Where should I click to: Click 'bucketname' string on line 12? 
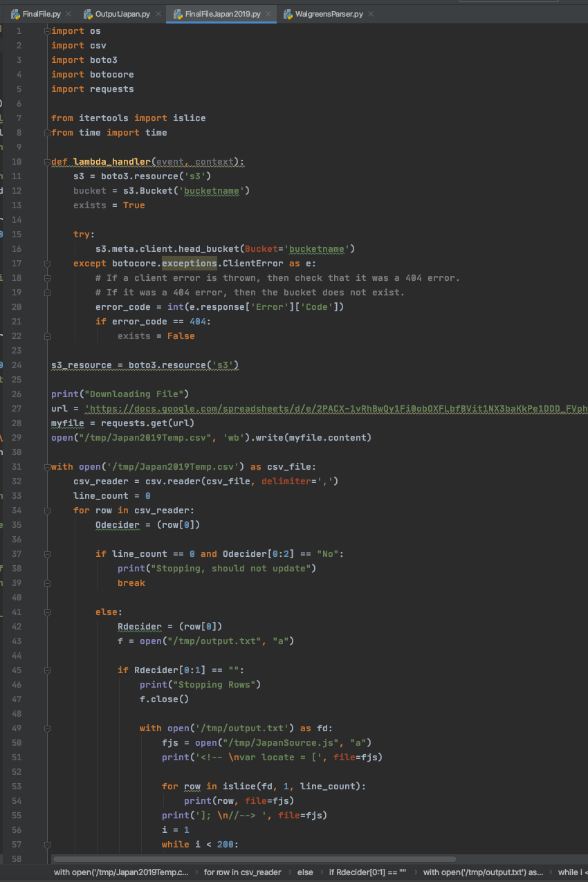[x=212, y=191]
